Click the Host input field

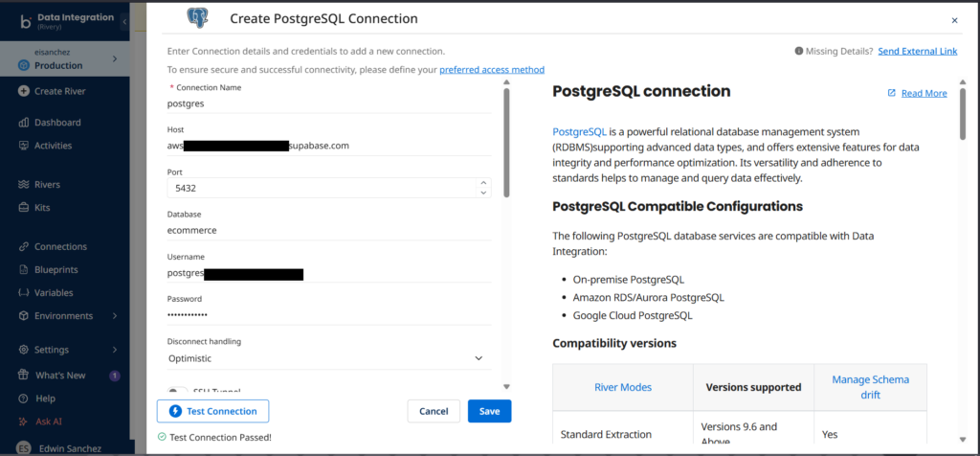click(x=329, y=146)
